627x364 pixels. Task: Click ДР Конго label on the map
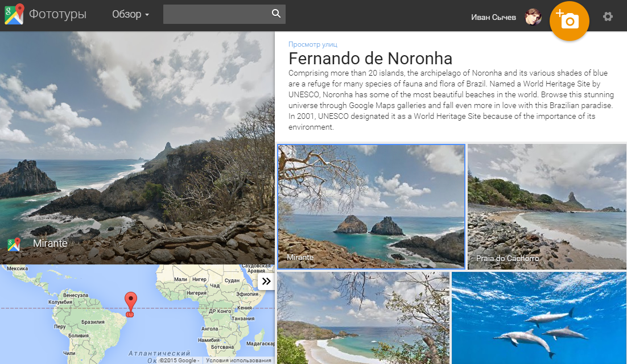coord(220,311)
